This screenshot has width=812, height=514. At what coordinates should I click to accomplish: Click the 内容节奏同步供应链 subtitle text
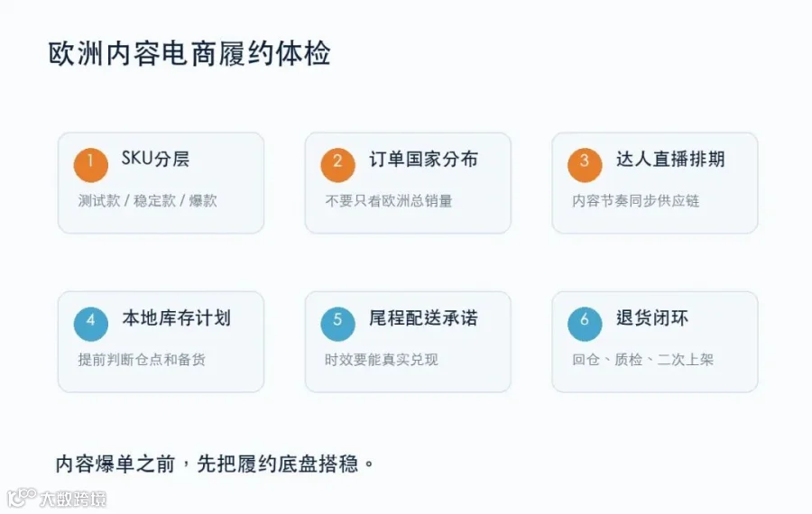coord(635,201)
